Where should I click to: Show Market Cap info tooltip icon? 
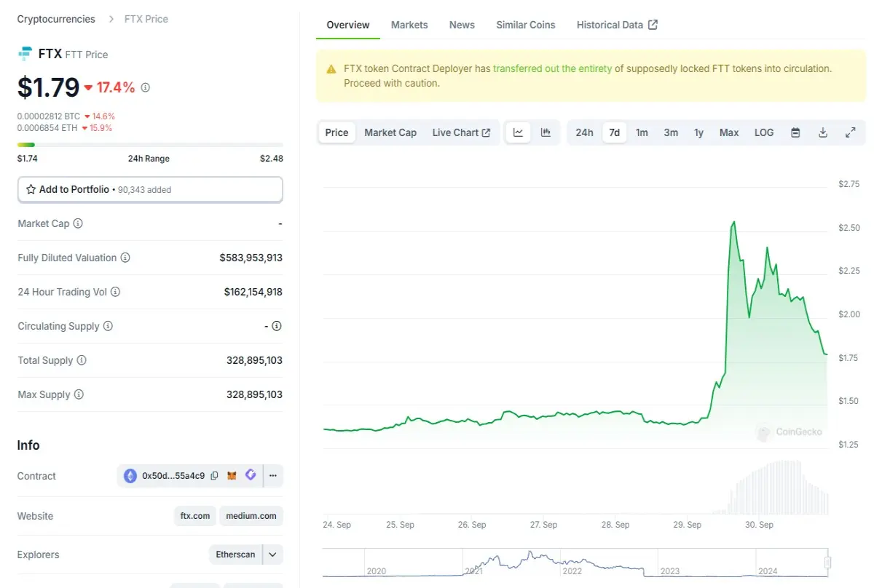[78, 223]
